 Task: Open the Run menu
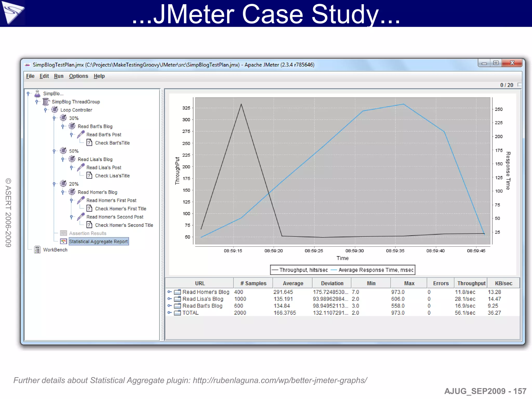tap(59, 76)
